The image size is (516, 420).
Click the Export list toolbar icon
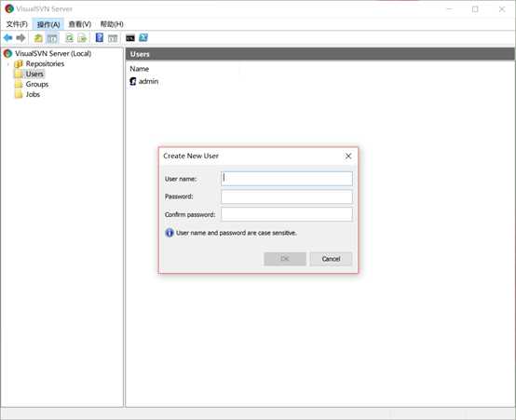click(x=82, y=38)
